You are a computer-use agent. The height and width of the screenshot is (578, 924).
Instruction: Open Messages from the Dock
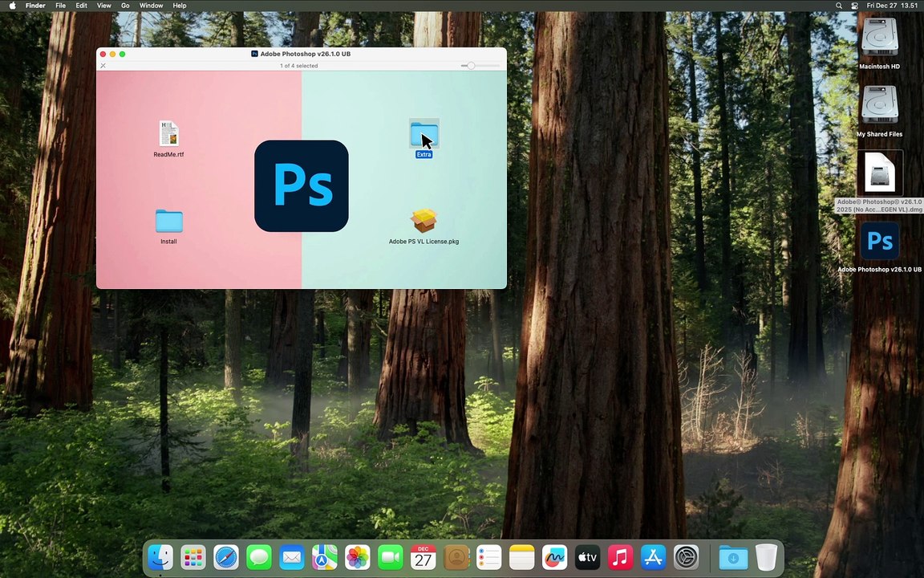259,557
